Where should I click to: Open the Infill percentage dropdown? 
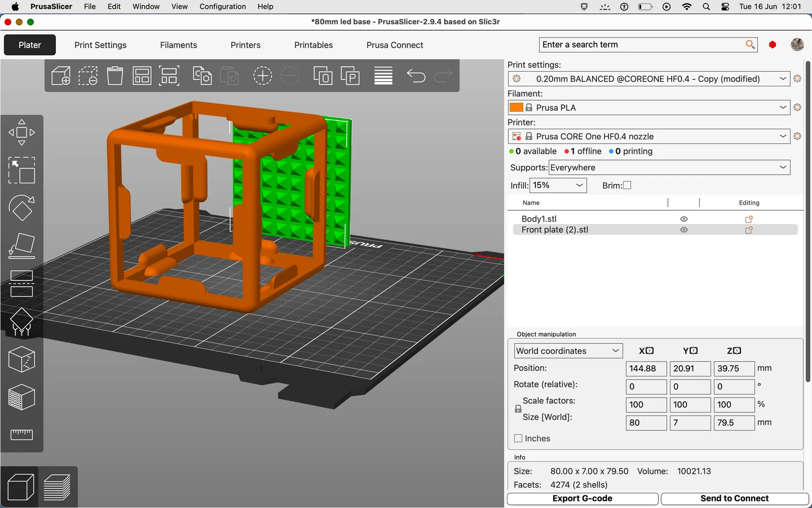tap(558, 185)
